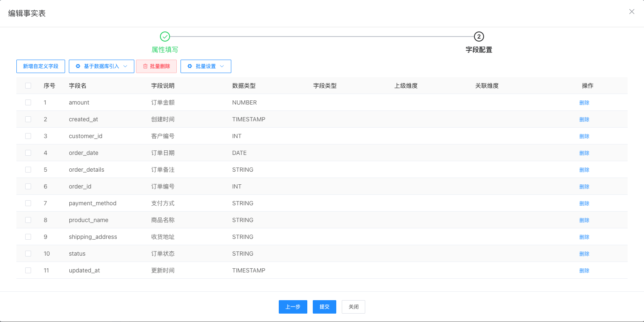This screenshot has height=322, width=644.
Task: Click the trash icon on 批量删除
Action: pos(145,66)
